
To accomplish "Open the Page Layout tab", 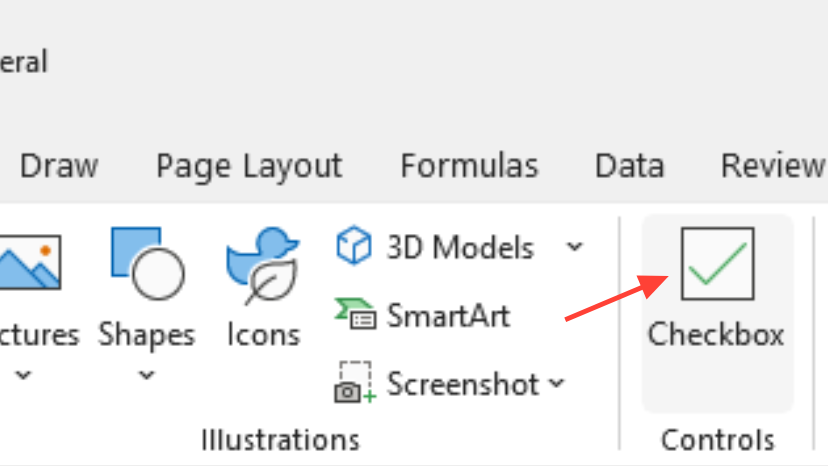I will click(249, 165).
